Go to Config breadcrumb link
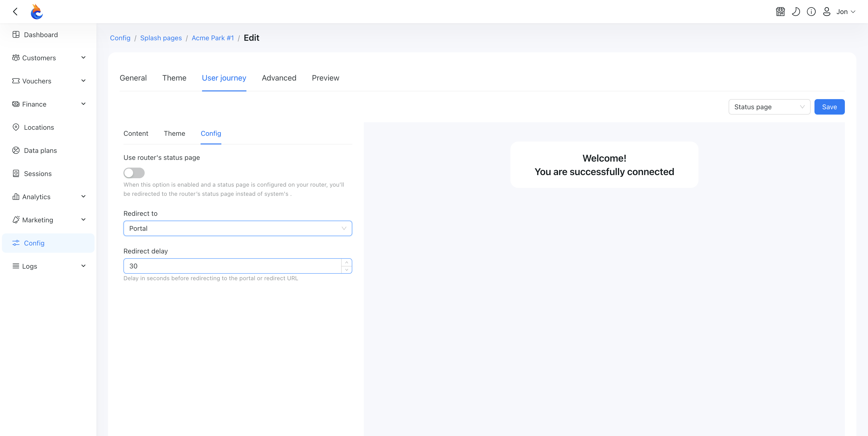868x436 pixels. (120, 38)
